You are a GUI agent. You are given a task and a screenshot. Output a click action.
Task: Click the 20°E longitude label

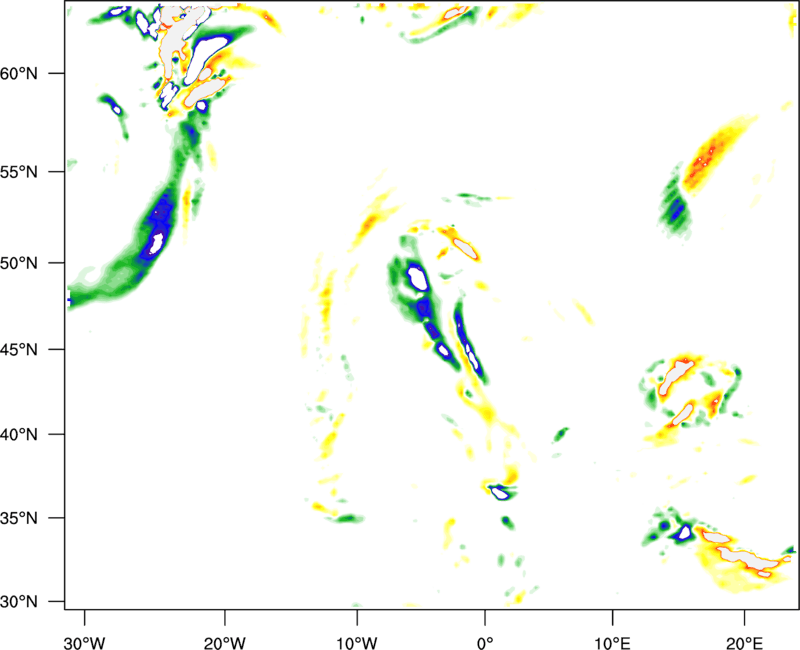pyautogui.click(x=744, y=643)
